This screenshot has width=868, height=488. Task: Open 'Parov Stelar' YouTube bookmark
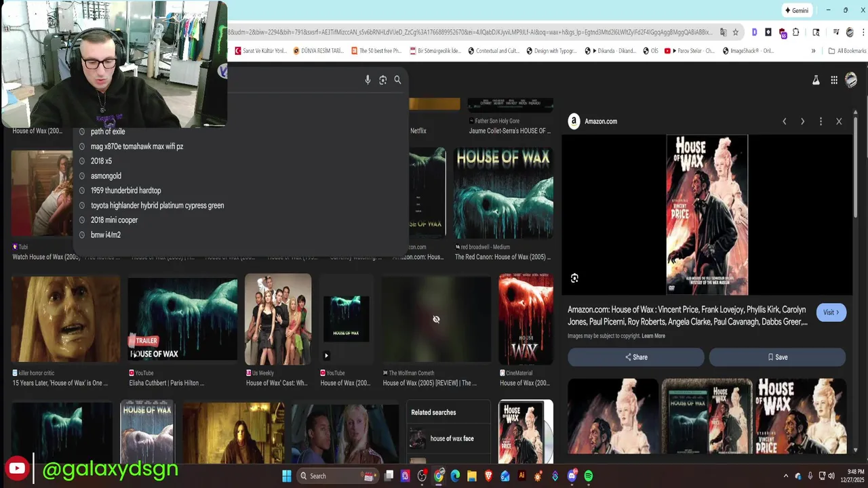click(x=689, y=51)
